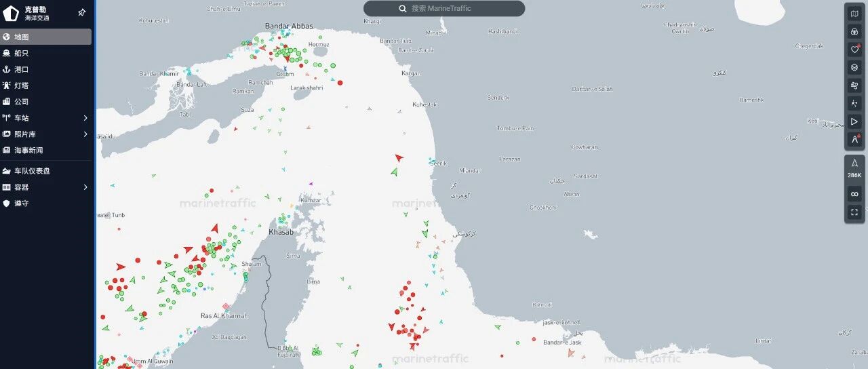Click the Ramkan map label
The image size is (868, 369).
243,91
